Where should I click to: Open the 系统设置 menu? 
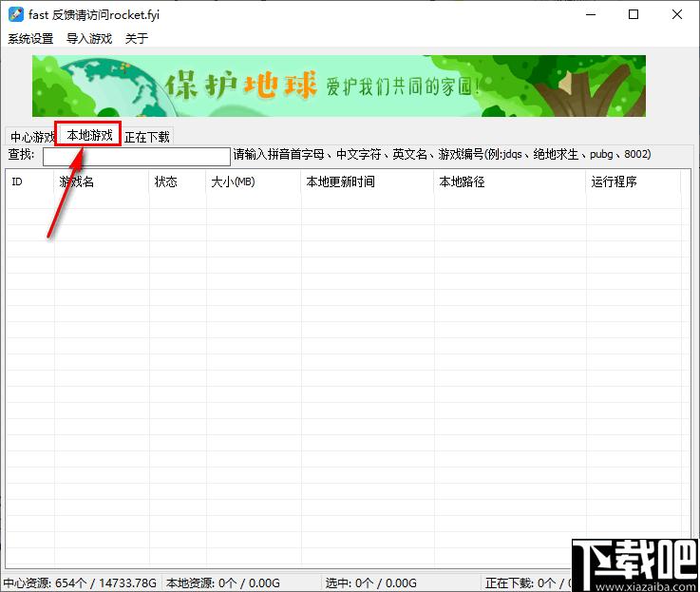click(x=30, y=38)
